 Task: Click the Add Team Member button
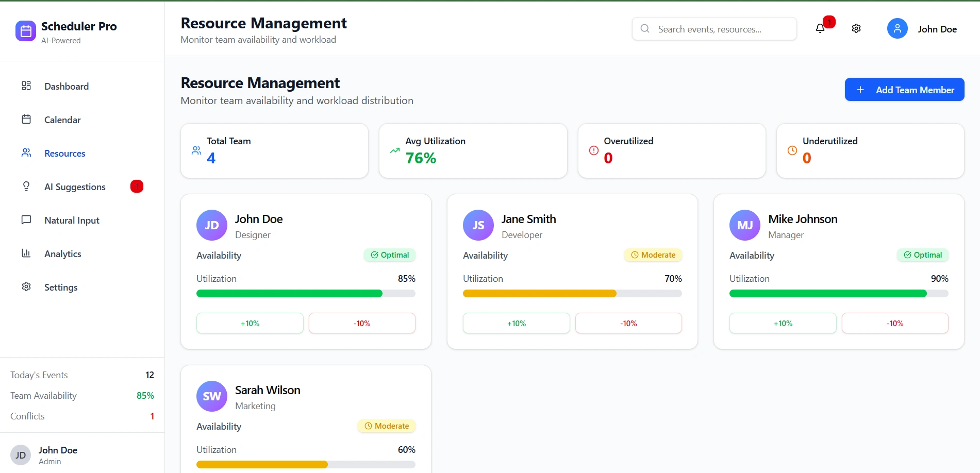[x=904, y=90]
